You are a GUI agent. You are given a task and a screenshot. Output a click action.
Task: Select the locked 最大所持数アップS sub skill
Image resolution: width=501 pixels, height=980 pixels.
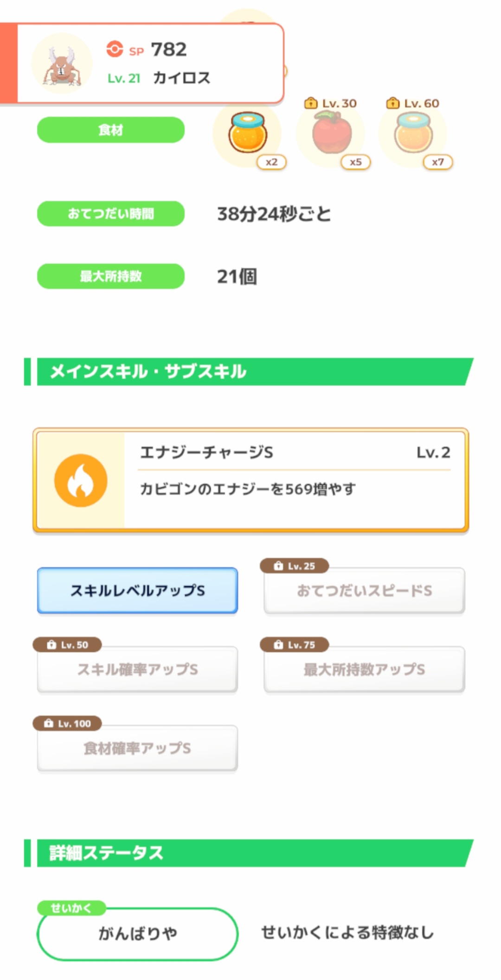point(364,670)
